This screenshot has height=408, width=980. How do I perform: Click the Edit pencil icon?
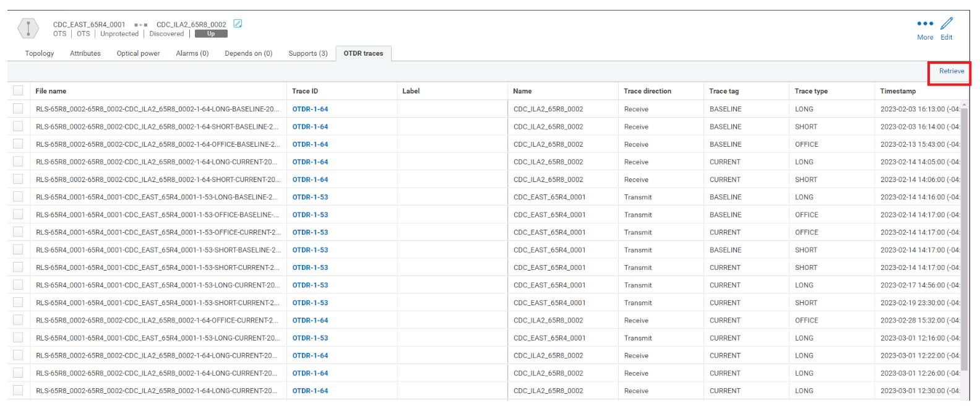tap(947, 24)
